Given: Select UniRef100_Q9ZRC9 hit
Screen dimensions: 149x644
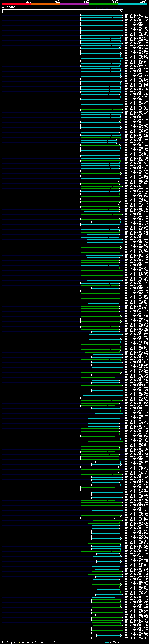Looking at the screenshot, I should 136,81.
